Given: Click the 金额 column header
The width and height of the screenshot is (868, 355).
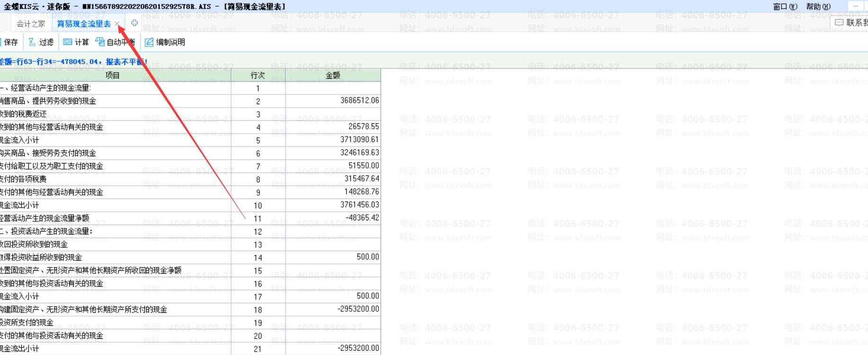Looking at the screenshot, I should [333, 75].
